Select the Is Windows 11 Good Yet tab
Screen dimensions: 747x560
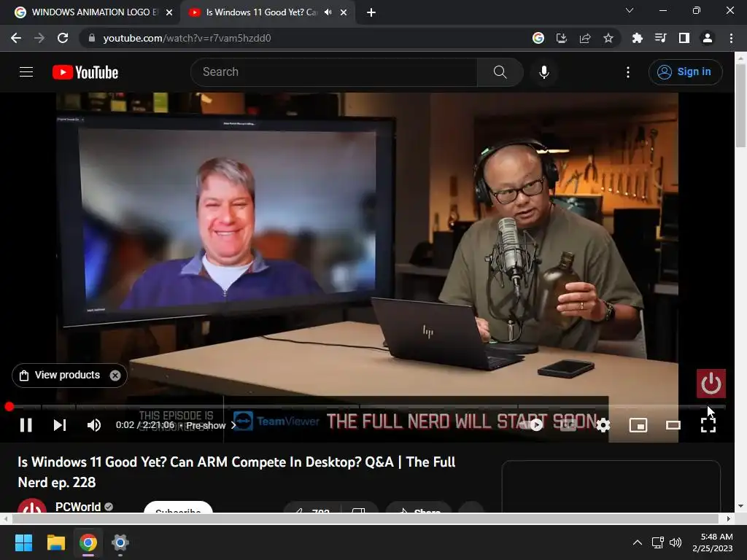pyautogui.click(x=261, y=12)
